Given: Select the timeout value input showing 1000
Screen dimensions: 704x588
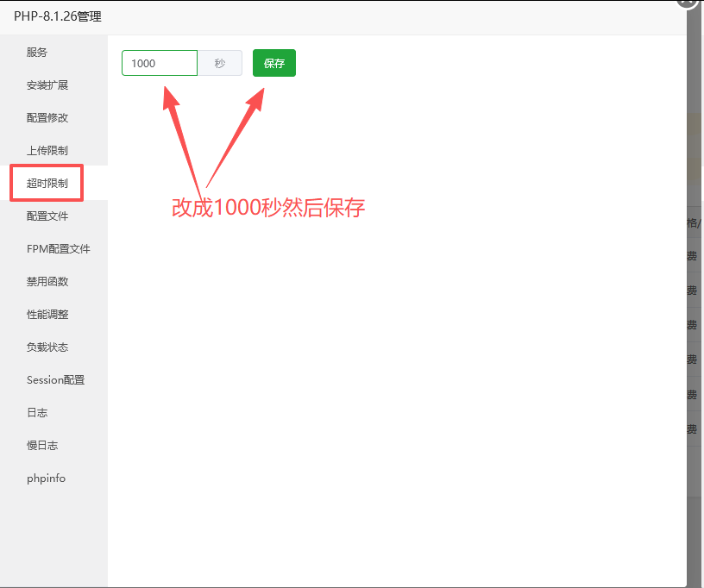Looking at the screenshot, I should click(159, 63).
